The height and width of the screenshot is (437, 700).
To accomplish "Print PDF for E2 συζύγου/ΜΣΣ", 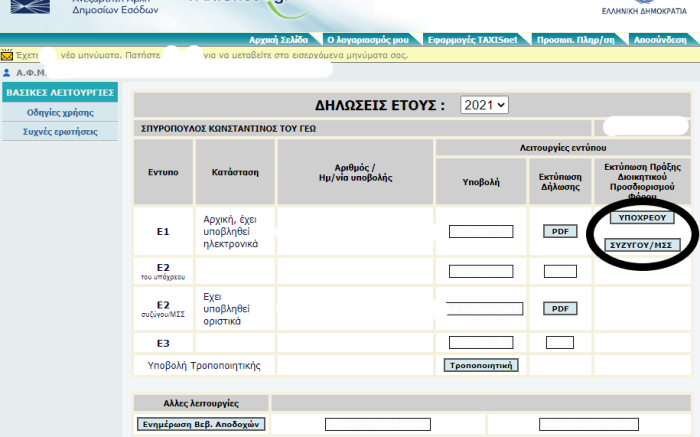I will (560, 308).
